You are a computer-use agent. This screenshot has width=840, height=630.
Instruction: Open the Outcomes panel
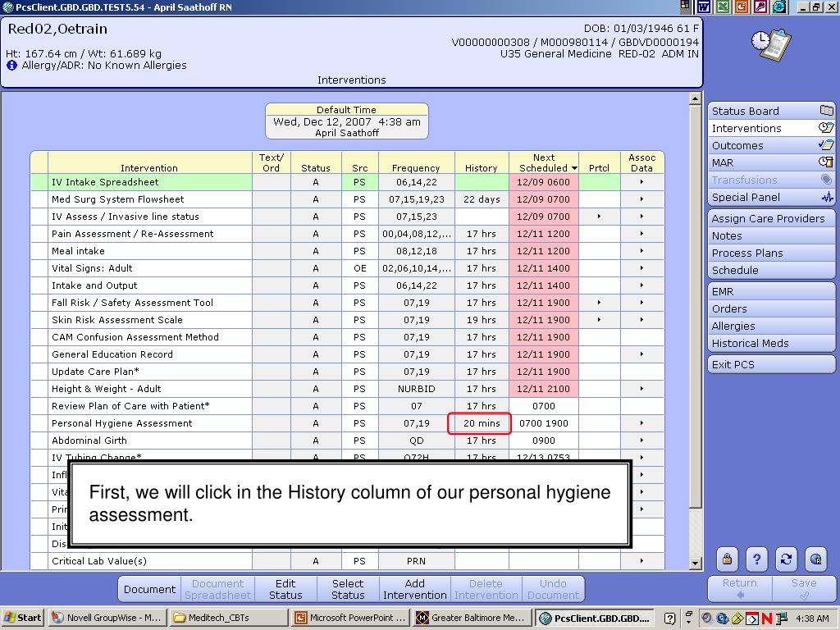771,145
